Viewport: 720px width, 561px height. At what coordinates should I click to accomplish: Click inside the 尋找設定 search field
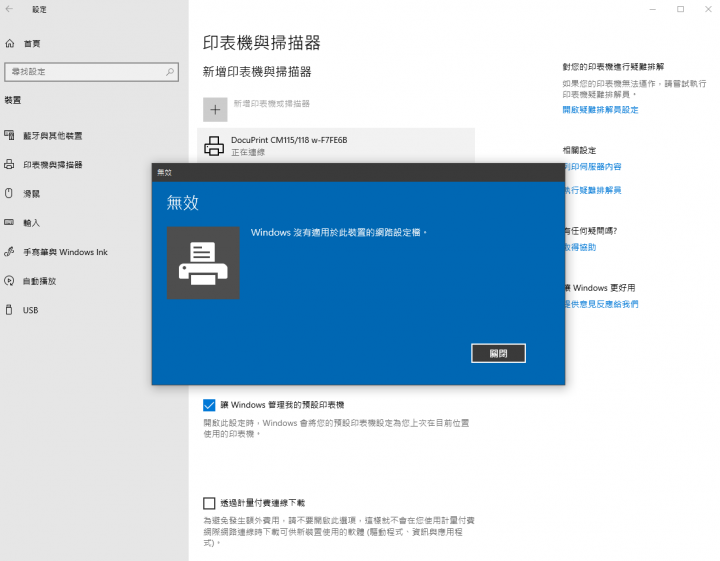point(91,72)
